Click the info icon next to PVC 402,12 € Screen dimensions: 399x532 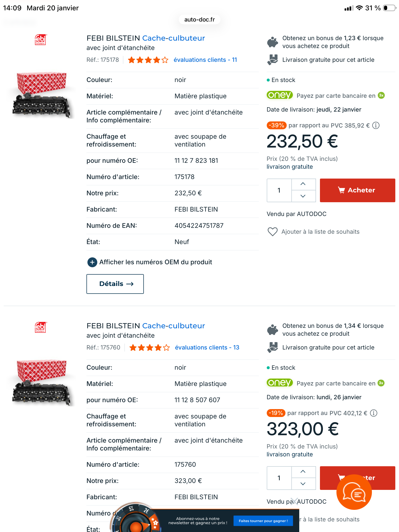click(374, 413)
